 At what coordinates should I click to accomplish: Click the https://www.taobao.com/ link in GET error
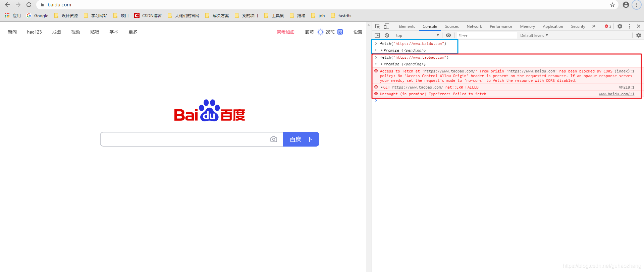tap(417, 87)
